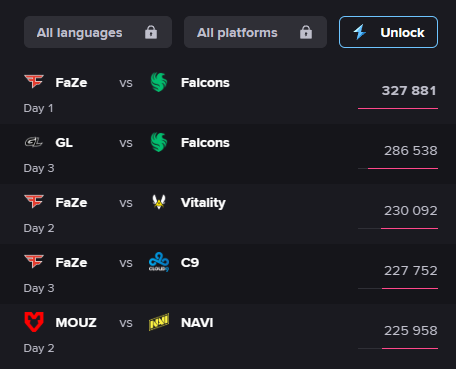Click the lock icon on All languages

click(151, 32)
